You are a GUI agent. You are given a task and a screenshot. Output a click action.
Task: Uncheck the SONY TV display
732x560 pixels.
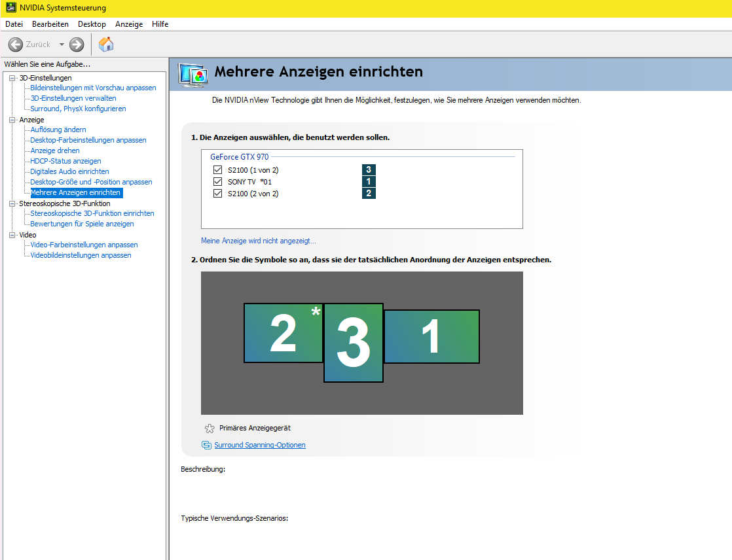click(x=217, y=181)
